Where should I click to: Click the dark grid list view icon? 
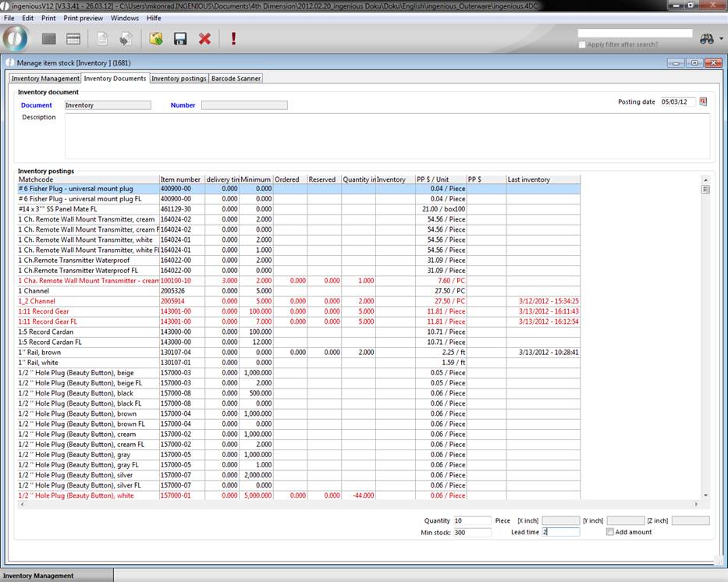49,39
